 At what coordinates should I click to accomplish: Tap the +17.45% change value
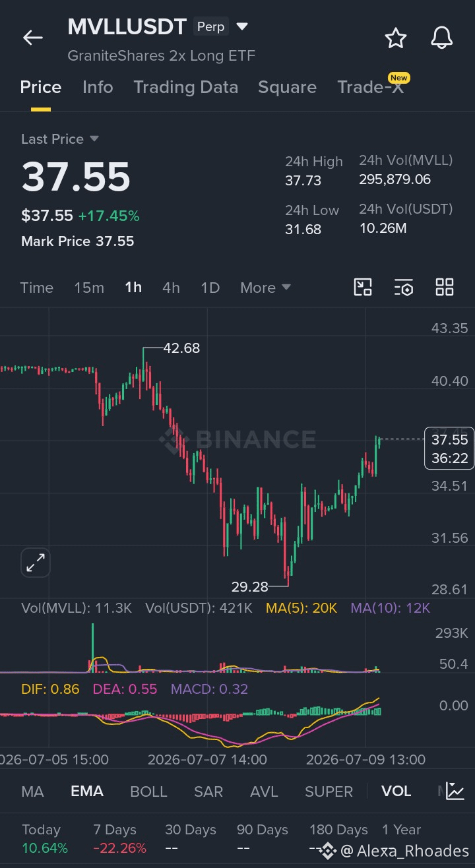coord(109,216)
